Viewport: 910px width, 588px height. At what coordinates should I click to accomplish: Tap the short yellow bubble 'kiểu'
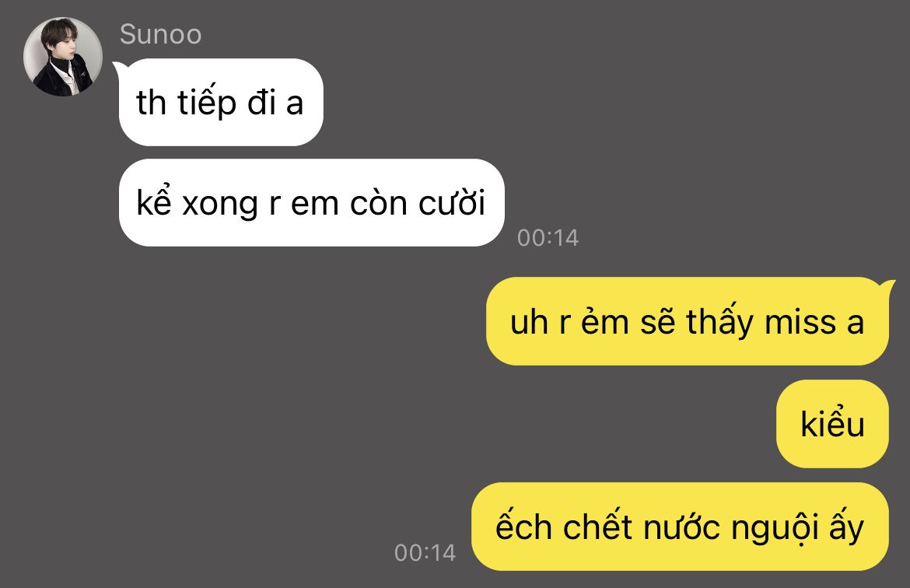pos(832,424)
